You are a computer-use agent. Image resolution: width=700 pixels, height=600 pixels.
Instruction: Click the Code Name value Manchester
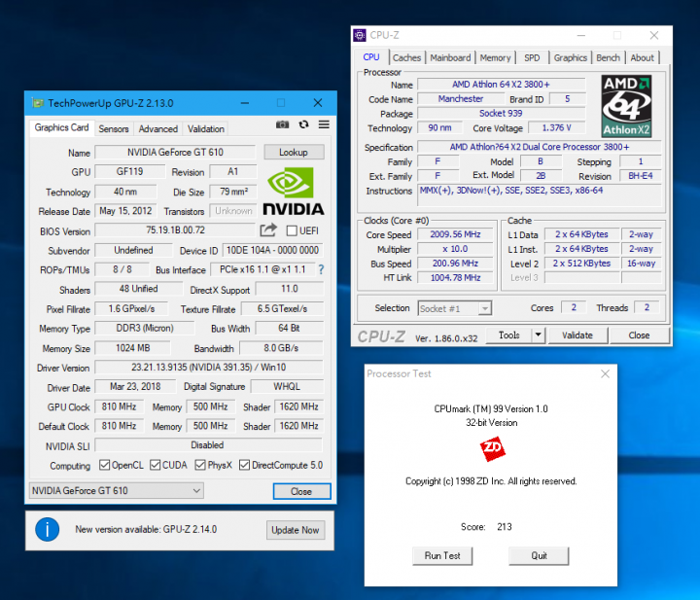click(460, 98)
